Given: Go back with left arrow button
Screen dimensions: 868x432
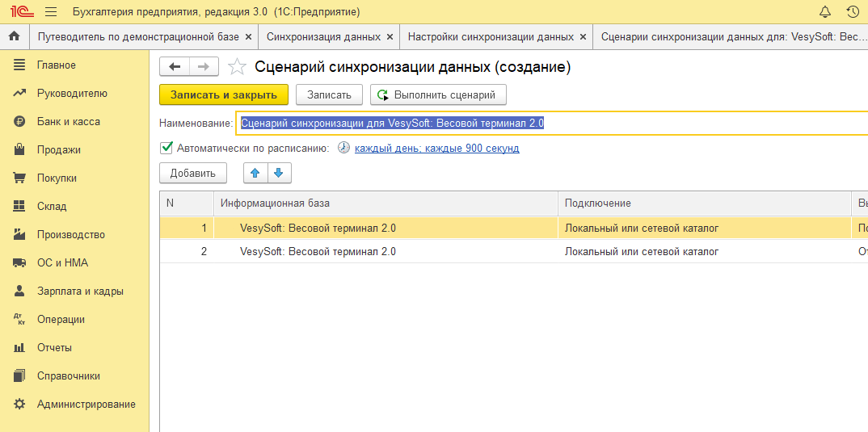Looking at the screenshot, I should click(x=175, y=67).
